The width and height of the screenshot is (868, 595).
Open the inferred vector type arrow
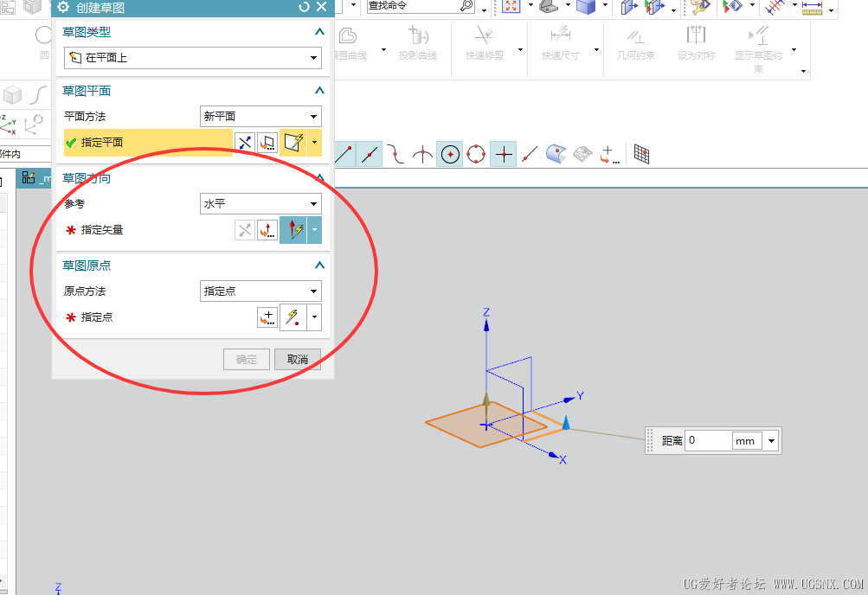[314, 230]
